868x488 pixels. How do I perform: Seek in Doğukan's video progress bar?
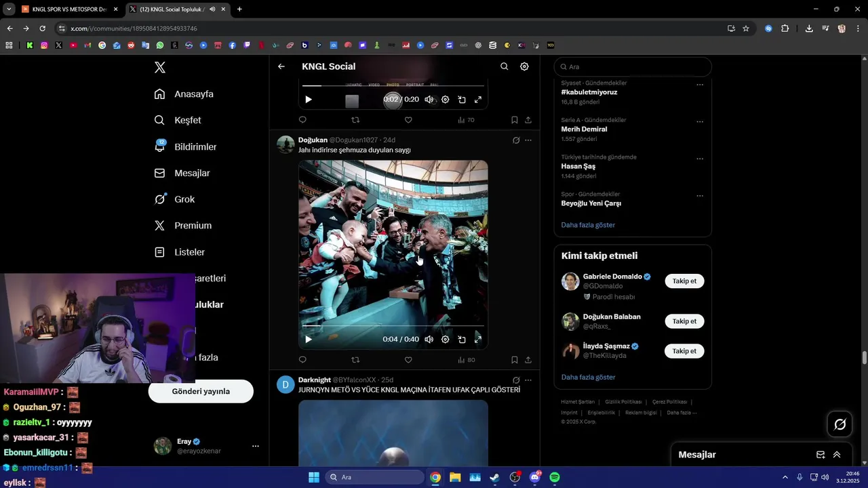point(393,326)
